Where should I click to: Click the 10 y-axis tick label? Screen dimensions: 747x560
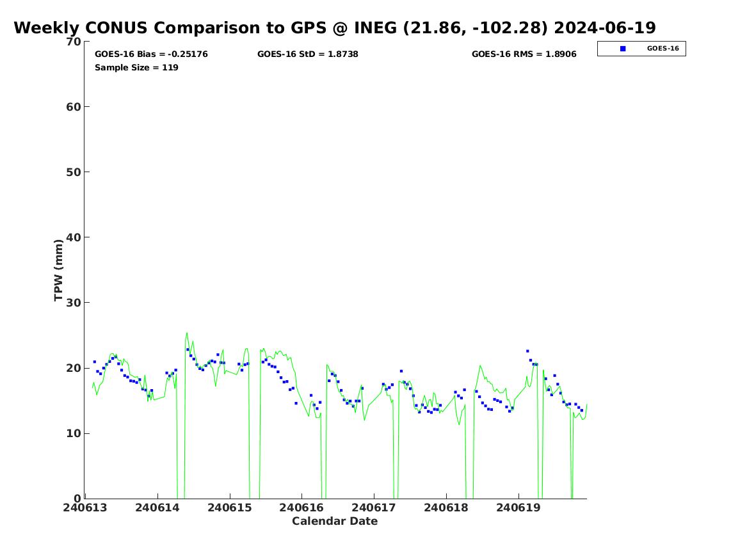(74, 433)
